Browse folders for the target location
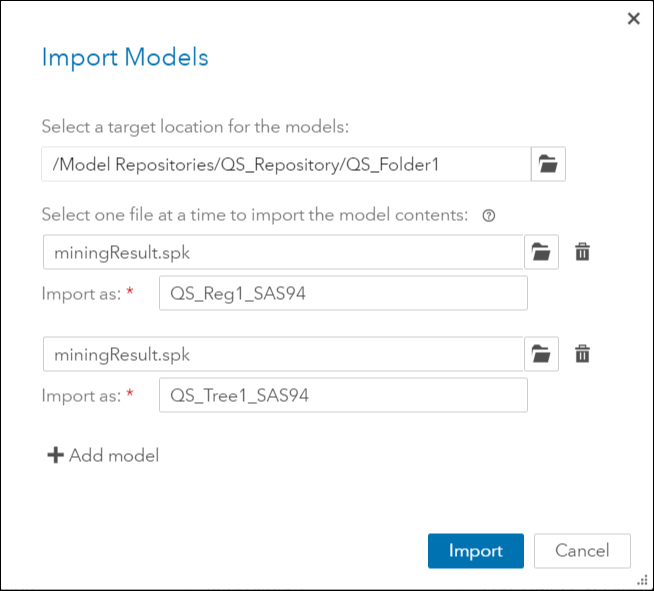Image resolution: width=654 pixels, height=591 pixels. pyautogui.click(x=547, y=164)
